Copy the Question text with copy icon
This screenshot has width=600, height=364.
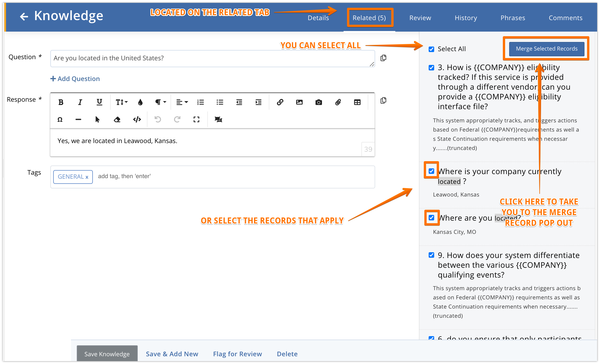[x=383, y=58]
